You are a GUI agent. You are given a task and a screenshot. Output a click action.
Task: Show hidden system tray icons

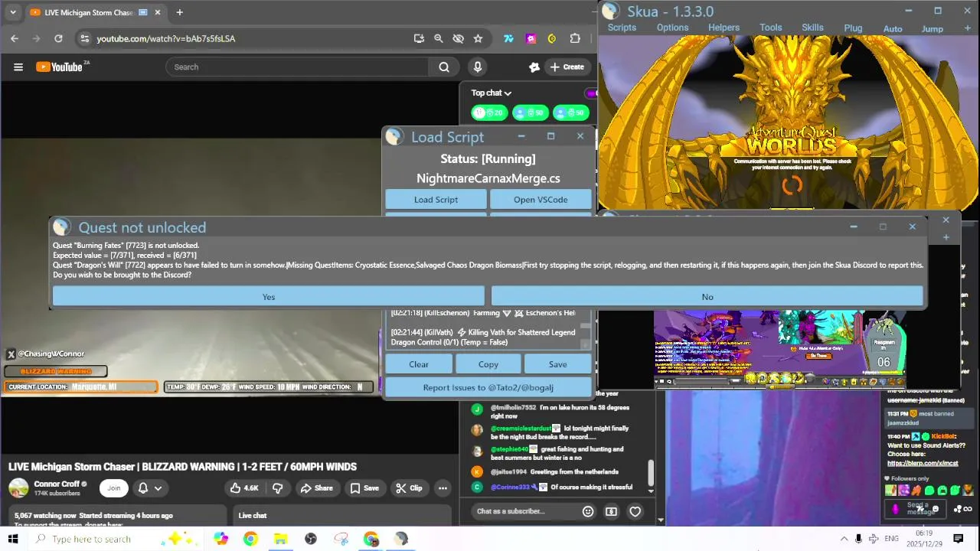click(x=844, y=539)
